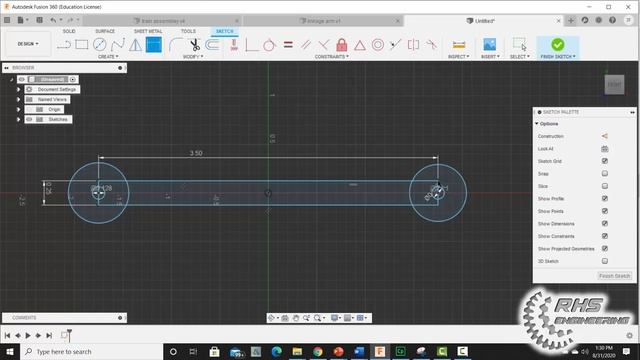
Task: Open the Pan hand tool in navigation bar
Action: pos(296,318)
